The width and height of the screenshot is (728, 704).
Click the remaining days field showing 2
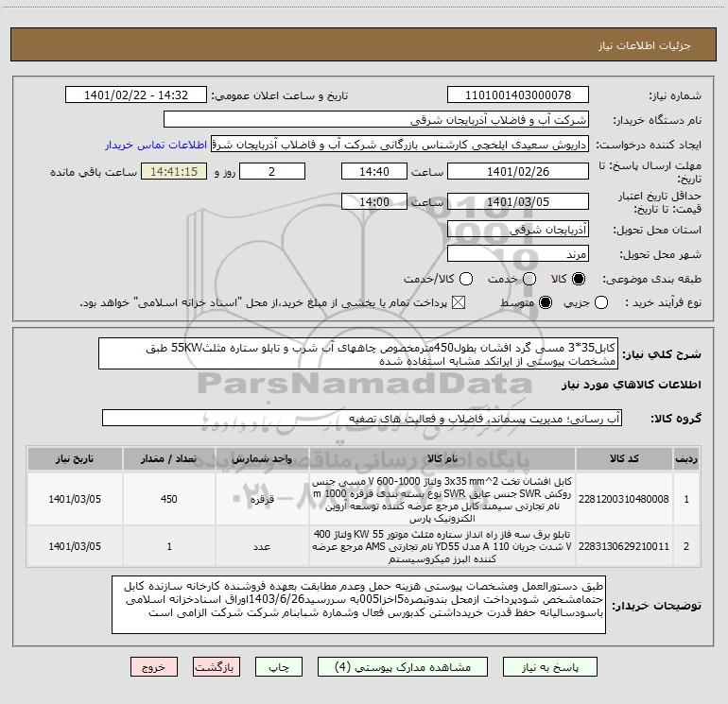(272, 171)
